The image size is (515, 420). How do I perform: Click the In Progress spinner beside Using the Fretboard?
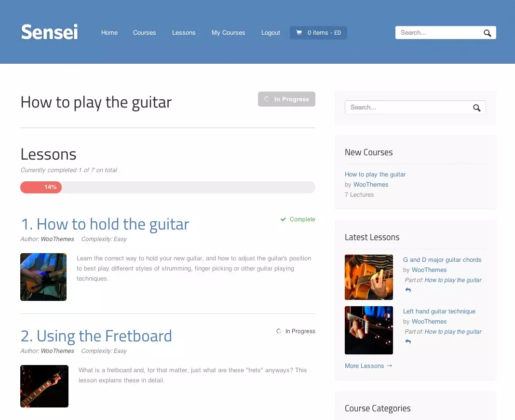279,331
